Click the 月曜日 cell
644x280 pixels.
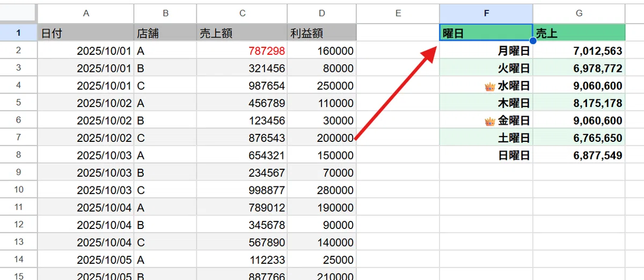click(486, 51)
